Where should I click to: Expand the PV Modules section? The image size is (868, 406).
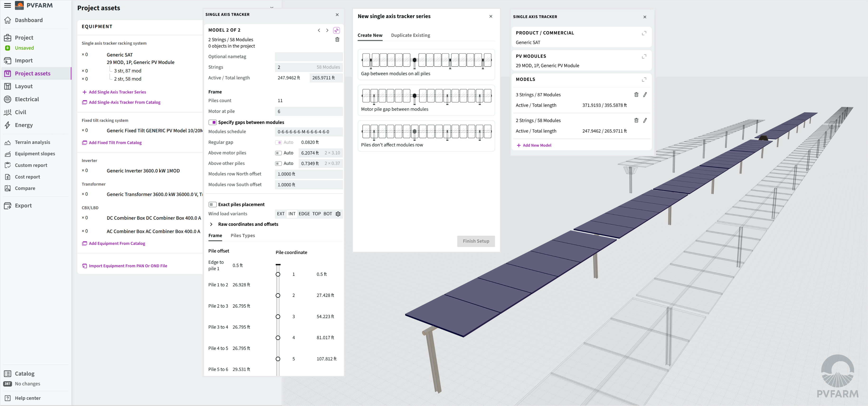pos(644,57)
